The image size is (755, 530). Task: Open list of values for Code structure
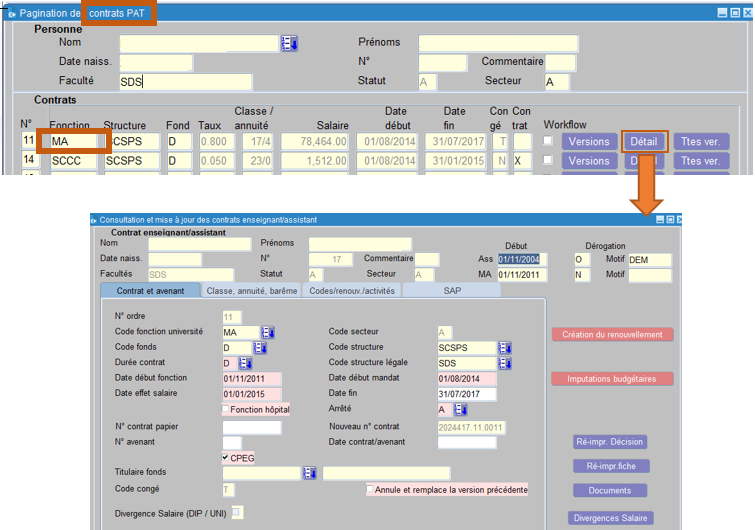tap(505, 348)
